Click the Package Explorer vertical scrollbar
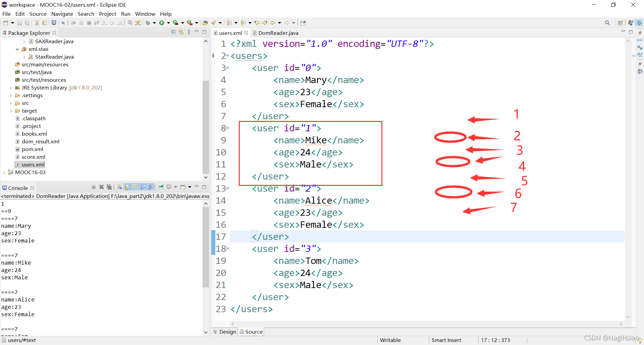The image size is (644, 345). click(x=206, y=127)
